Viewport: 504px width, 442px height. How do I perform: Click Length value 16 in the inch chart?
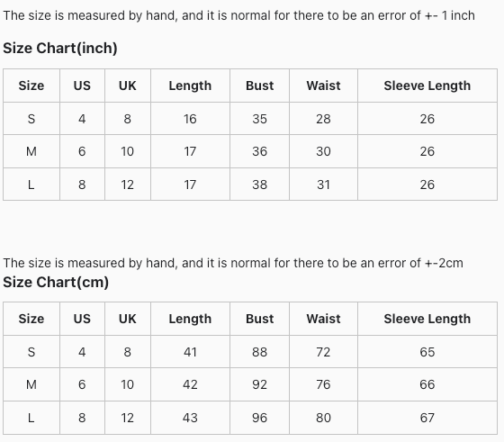190,119
